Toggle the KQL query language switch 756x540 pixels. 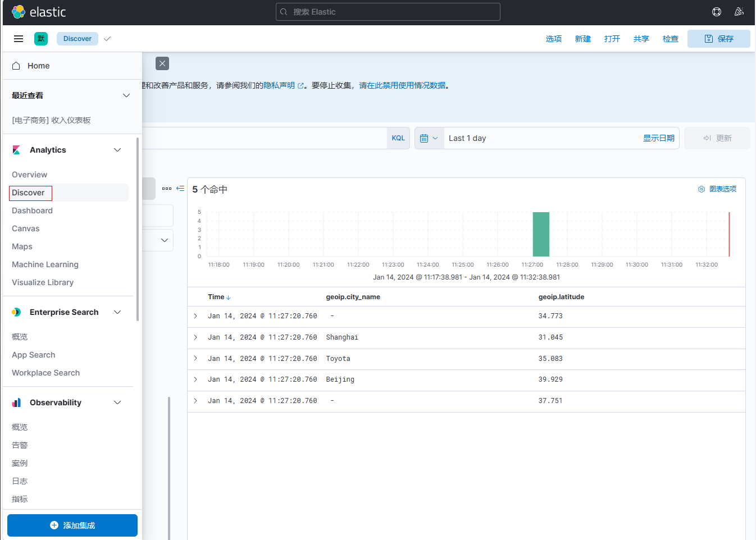coord(398,138)
